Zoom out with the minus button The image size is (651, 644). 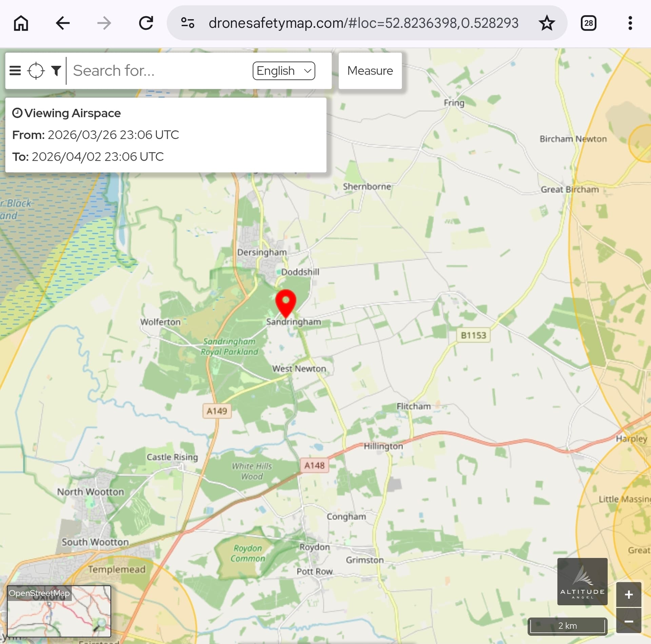pos(628,621)
